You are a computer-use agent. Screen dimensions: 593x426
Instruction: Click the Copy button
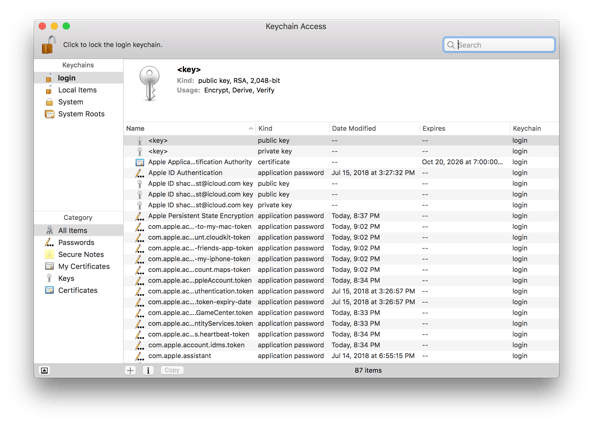[x=172, y=370]
